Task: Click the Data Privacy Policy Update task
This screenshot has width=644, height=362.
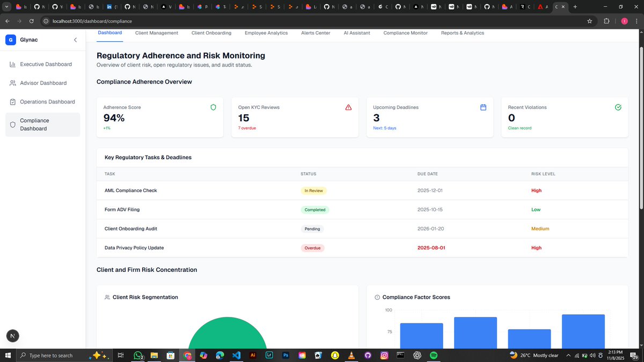Action: (x=134, y=248)
